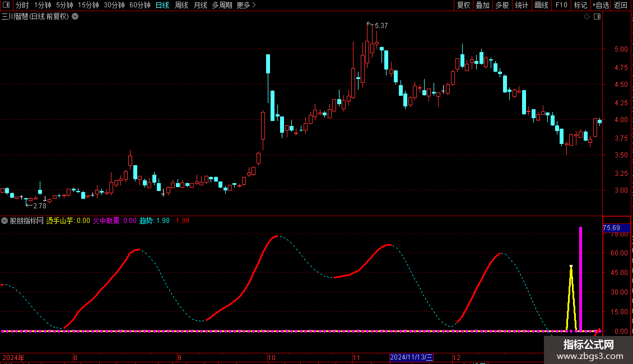This screenshot has width=633, height=364.
Task: Click the 60.00 indicator axis label
Action: tap(619, 253)
